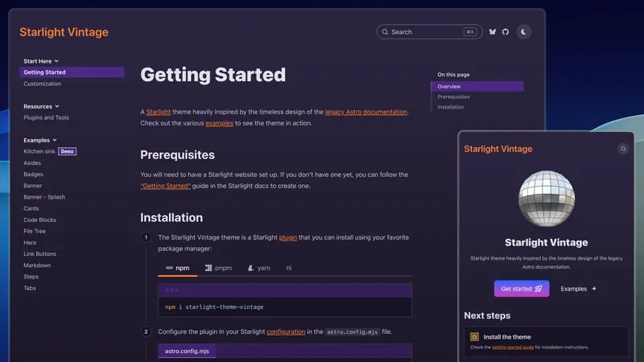644x362 pixels.
Task: Open the Bluesky butterfly icon link
Action: pyautogui.click(x=493, y=32)
